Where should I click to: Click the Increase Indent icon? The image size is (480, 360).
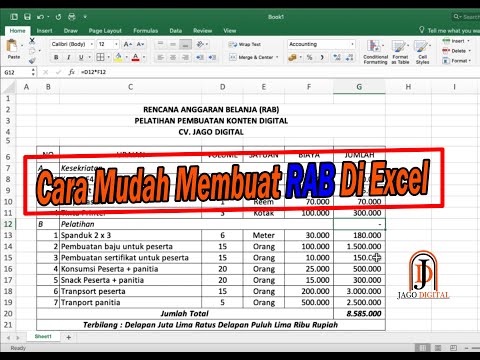tap(212, 57)
